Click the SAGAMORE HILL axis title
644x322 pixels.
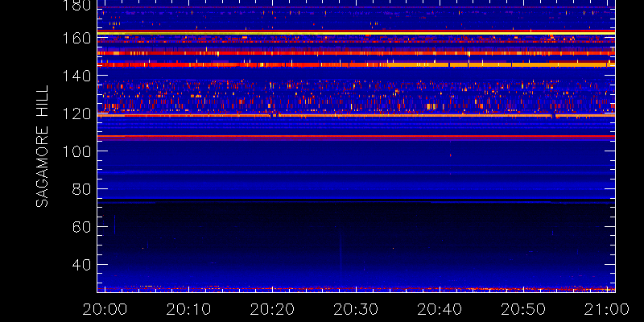click(x=42, y=147)
